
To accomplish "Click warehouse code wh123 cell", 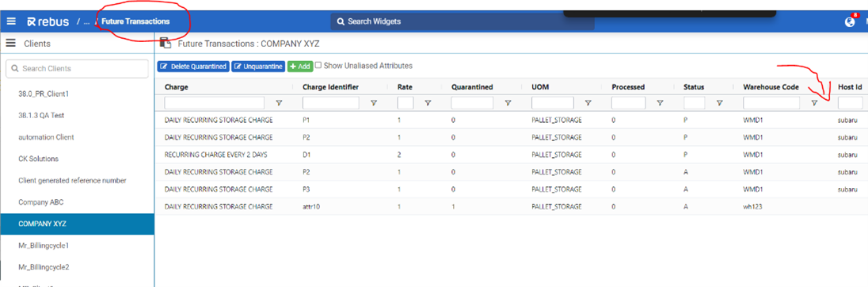I will coord(752,207).
